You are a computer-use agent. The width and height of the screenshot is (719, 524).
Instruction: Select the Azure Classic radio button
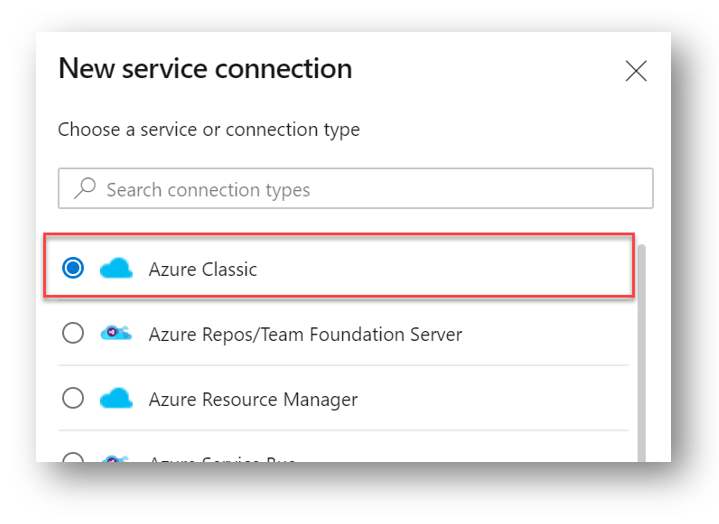pyautogui.click(x=73, y=268)
